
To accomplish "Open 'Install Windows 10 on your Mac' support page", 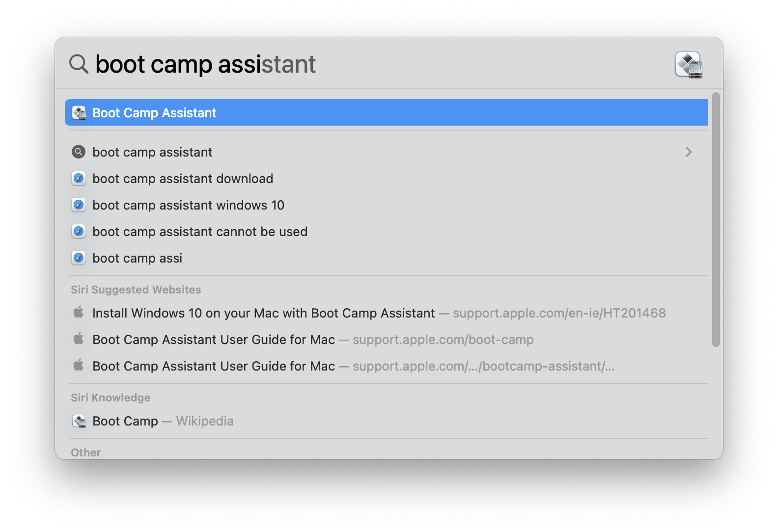I will (x=263, y=313).
